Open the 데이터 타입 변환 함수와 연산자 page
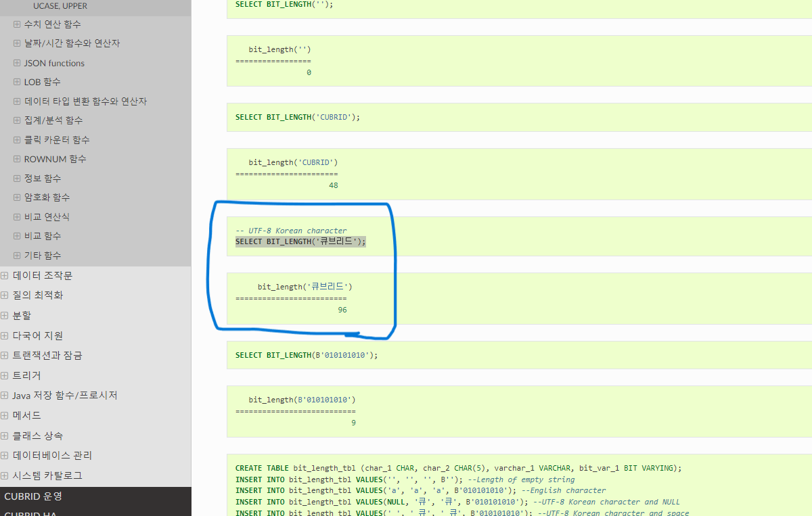The height and width of the screenshot is (516, 812). point(85,101)
